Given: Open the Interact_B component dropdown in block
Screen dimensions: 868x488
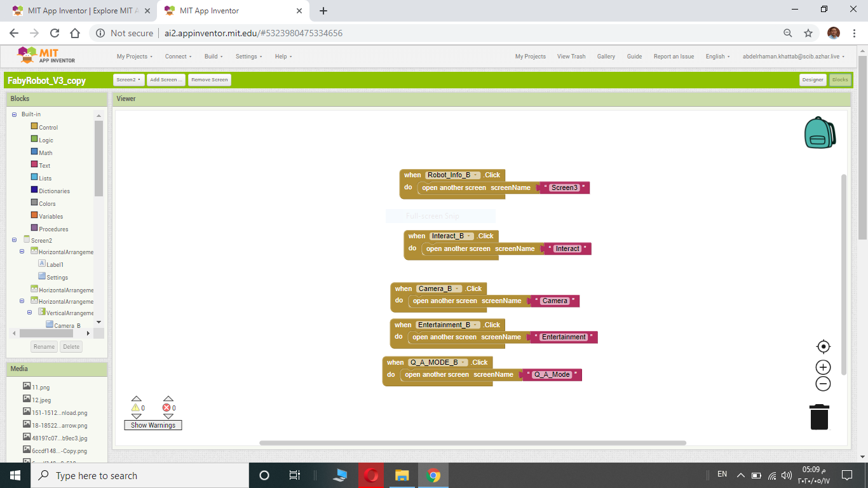Looking at the screenshot, I should [x=452, y=236].
